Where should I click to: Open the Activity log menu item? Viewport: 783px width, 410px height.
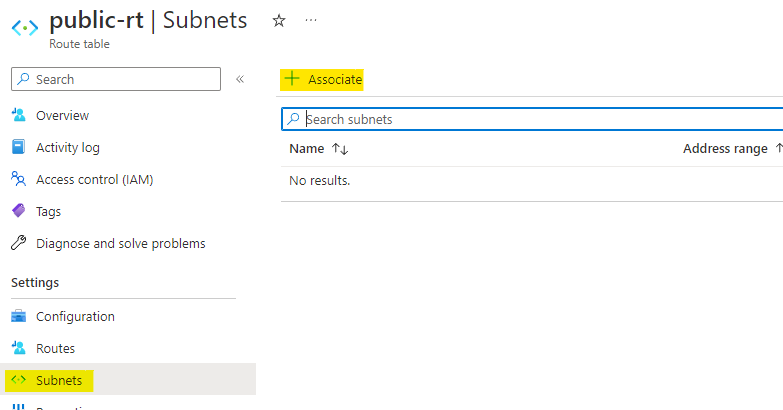(68, 148)
